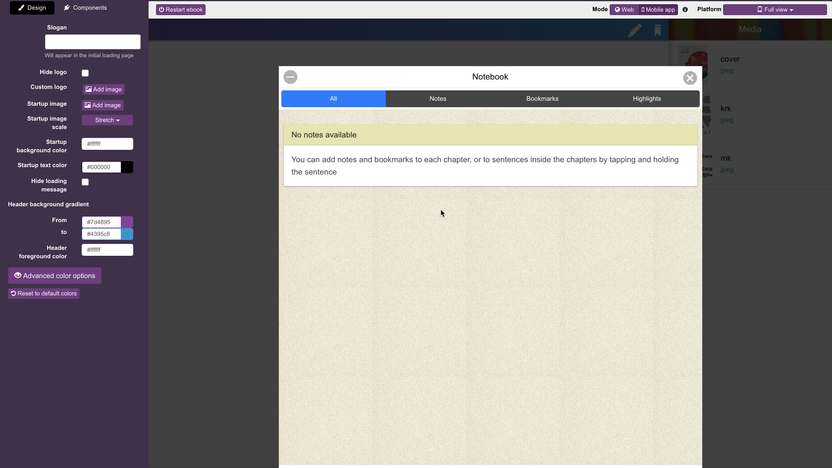Image resolution: width=832 pixels, height=468 pixels.
Task: Open the info icon next to Mode
Action: (685, 10)
